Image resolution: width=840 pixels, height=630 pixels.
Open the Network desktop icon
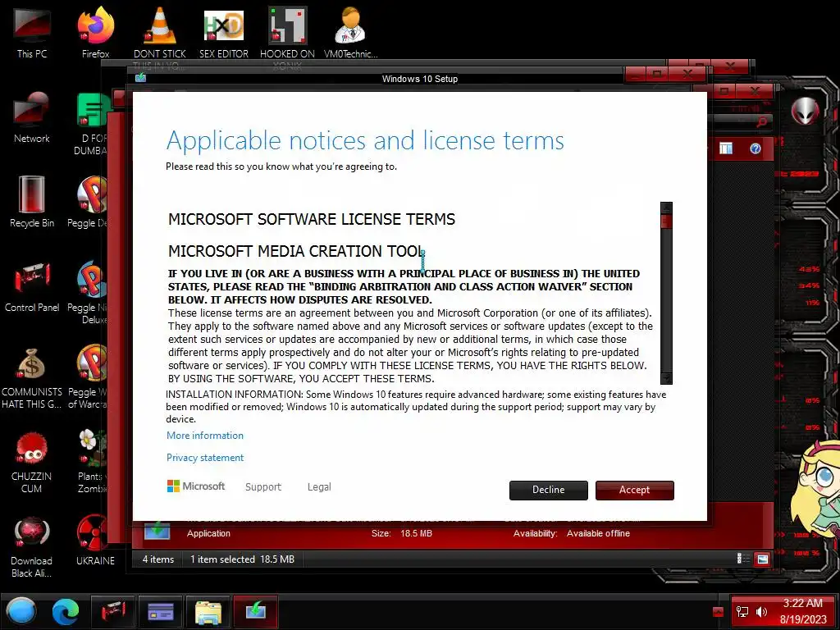tap(32, 118)
